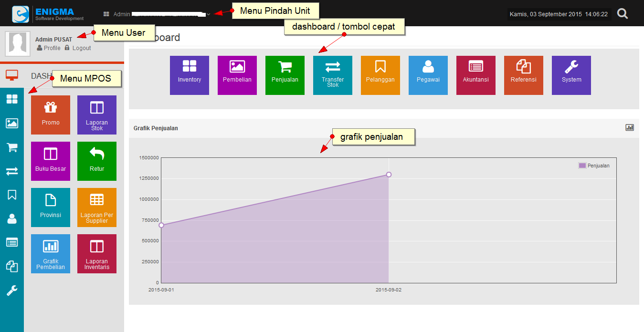
Task: Open the System wrench tile
Action: tap(571, 75)
